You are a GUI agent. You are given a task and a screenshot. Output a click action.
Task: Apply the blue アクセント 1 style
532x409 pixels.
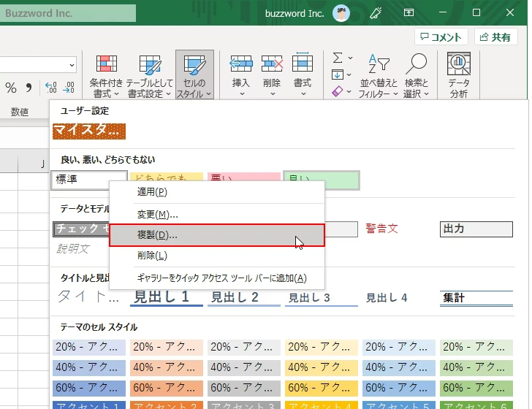[x=89, y=405]
